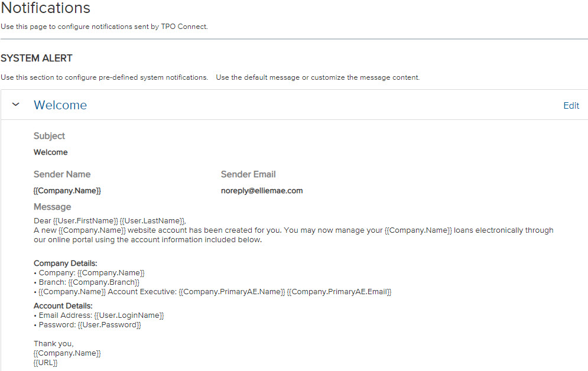
Task: Select the {{Company.Name}} sender name value
Action: click(x=67, y=191)
